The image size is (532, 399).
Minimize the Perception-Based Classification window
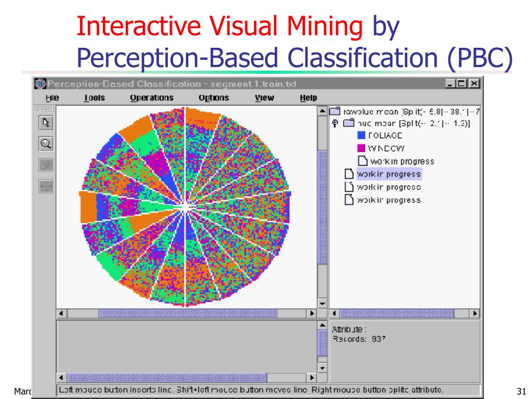pyautogui.click(x=450, y=83)
